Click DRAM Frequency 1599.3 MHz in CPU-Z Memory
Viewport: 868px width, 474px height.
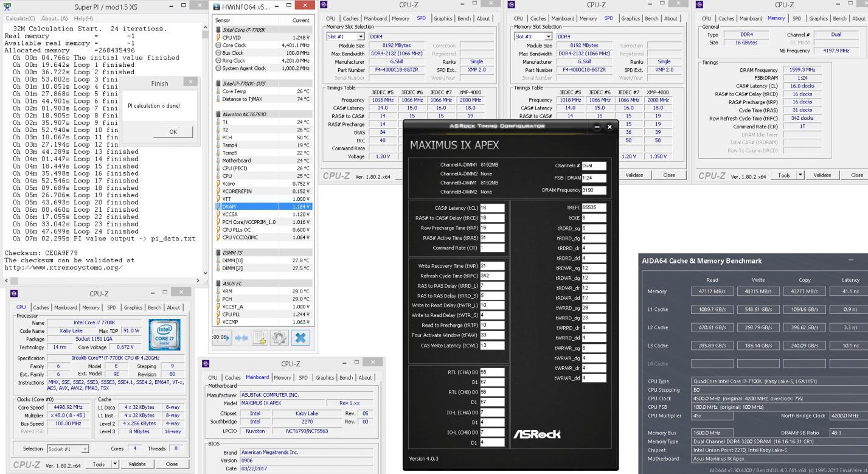pyautogui.click(x=802, y=70)
